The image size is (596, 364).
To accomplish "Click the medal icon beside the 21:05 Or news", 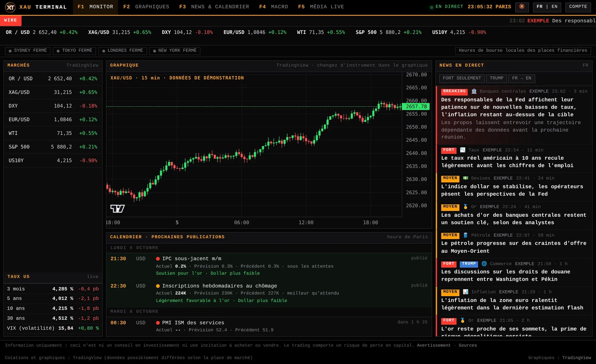I will [463, 320].
